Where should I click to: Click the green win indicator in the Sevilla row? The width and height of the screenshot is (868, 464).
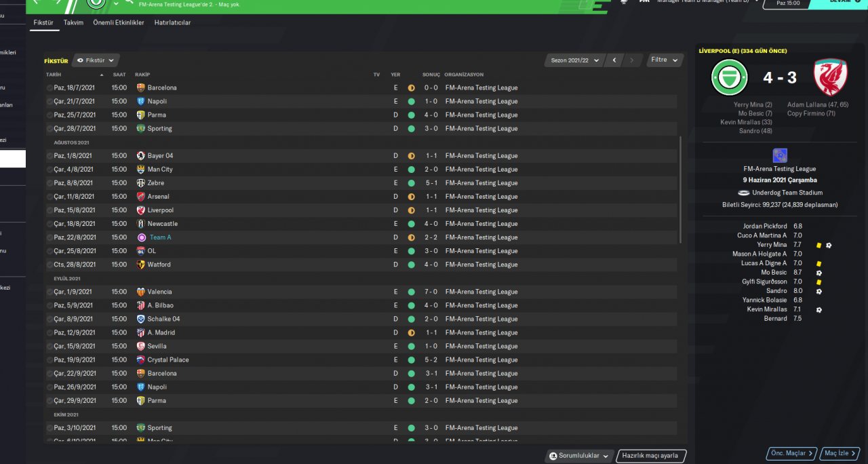click(411, 346)
